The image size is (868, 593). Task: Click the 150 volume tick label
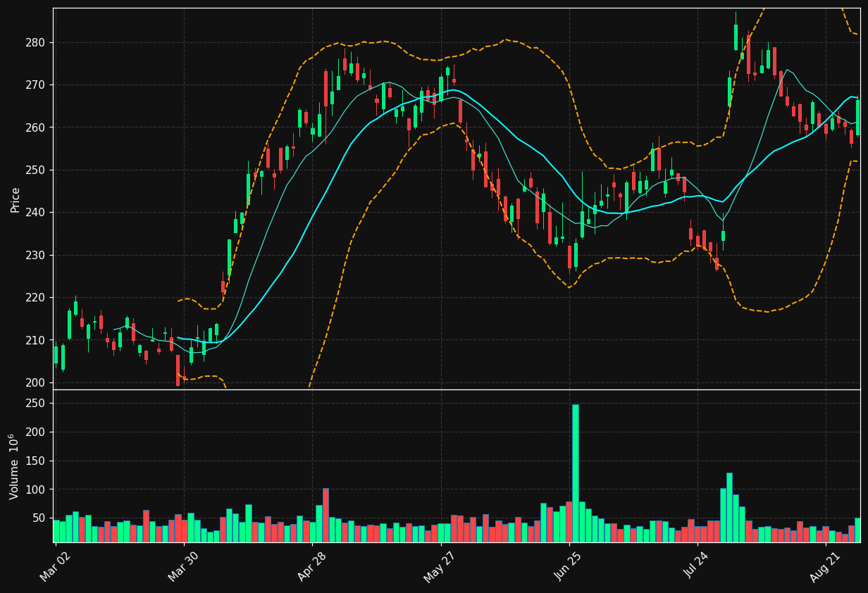36,461
